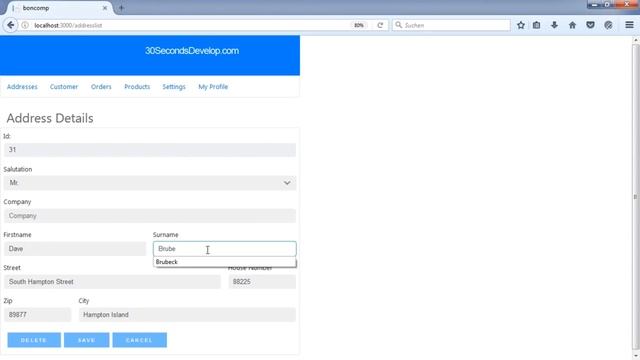Click the 30SecondsDevelop.com header title
The height and width of the screenshot is (360, 640).
pyautogui.click(x=192, y=51)
